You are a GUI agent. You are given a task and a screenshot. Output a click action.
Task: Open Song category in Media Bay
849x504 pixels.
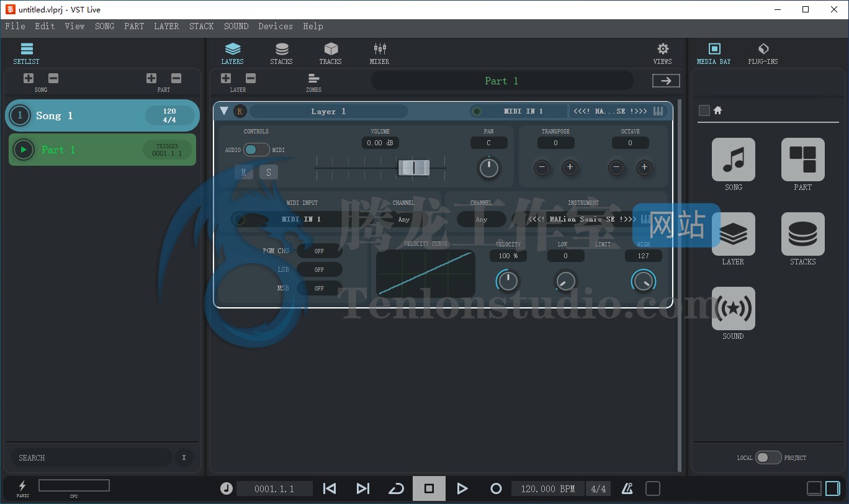tap(734, 160)
